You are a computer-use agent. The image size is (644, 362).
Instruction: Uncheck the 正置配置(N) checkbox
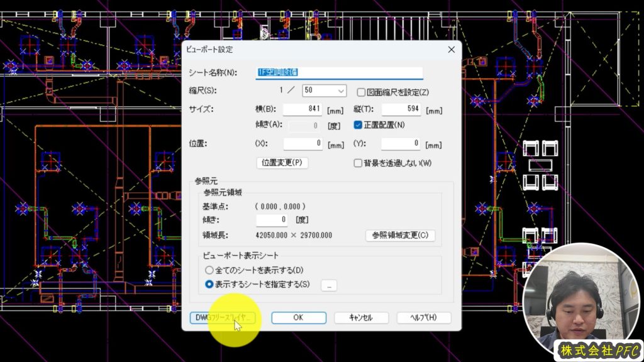pos(358,124)
